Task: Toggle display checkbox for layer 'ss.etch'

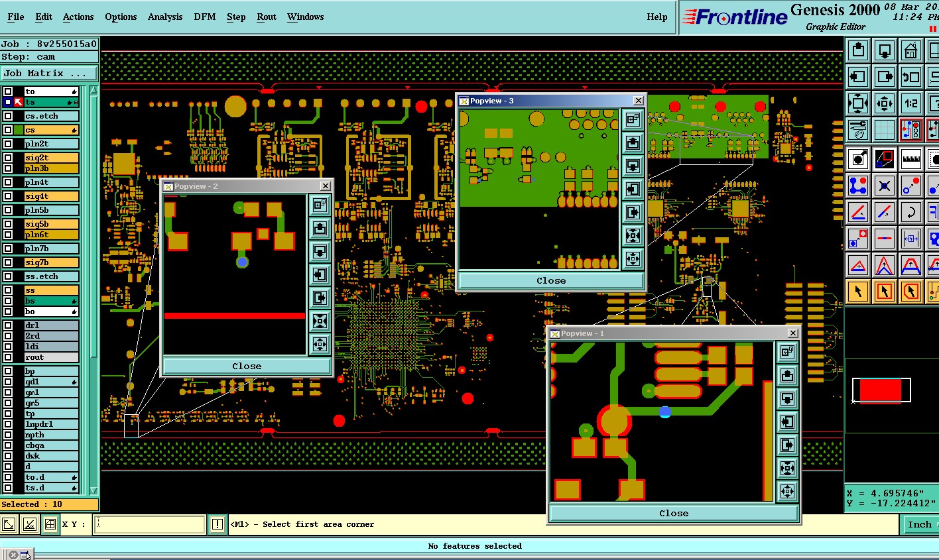Action: [x=8, y=276]
